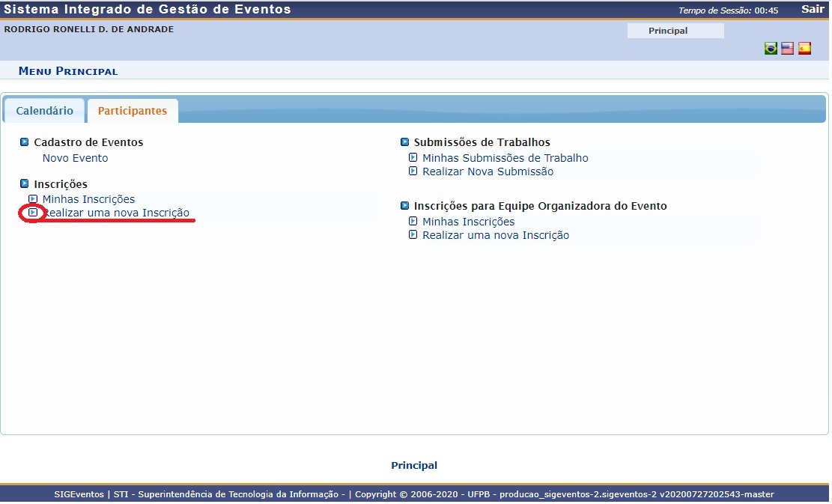Click the Submissões de Trabalhos section bullet icon
Viewport: 832px width, 504px height.
click(405, 142)
